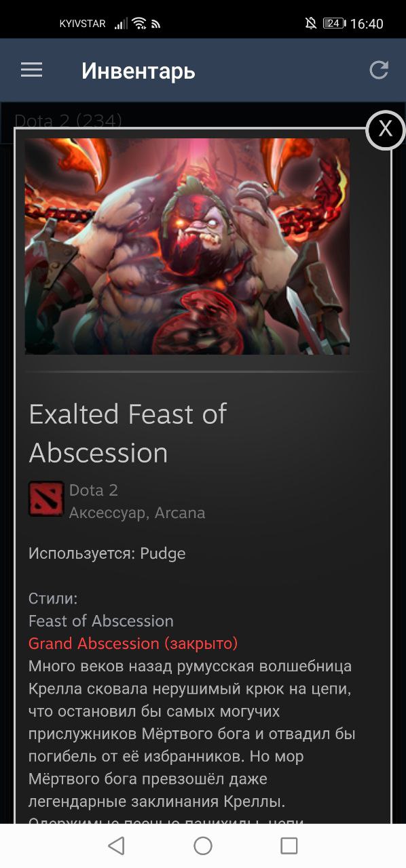Tap the Используется: Pudge line

point(107,553)
